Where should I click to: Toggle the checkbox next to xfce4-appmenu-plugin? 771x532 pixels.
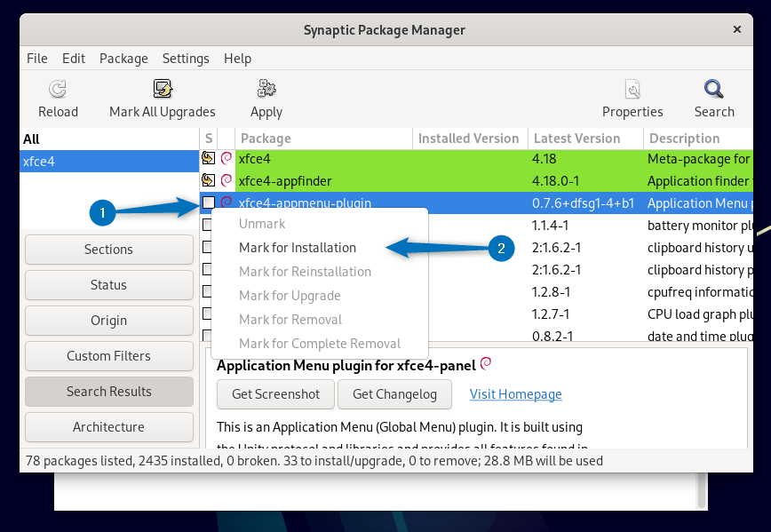pos(210,203)
